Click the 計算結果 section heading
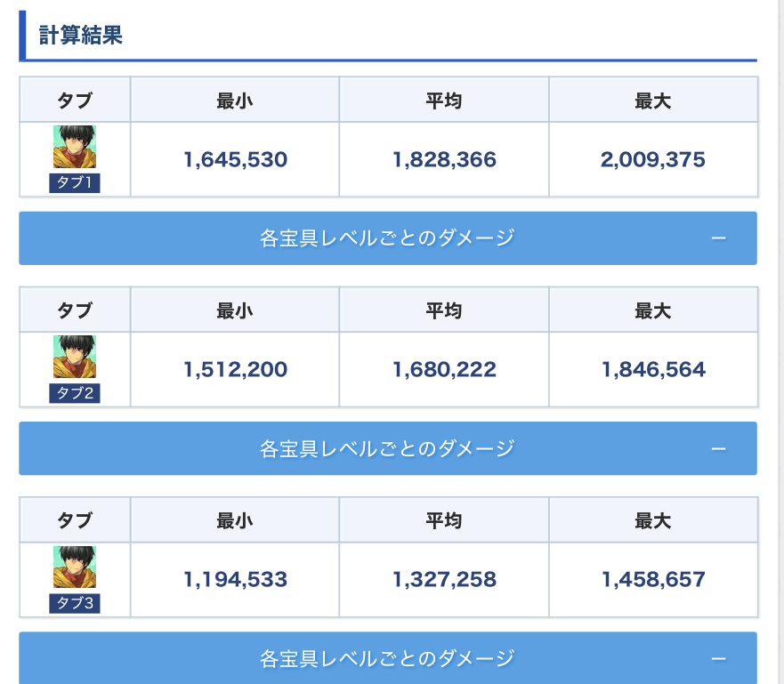Screen dimensions: 784x684 [81, 36]
